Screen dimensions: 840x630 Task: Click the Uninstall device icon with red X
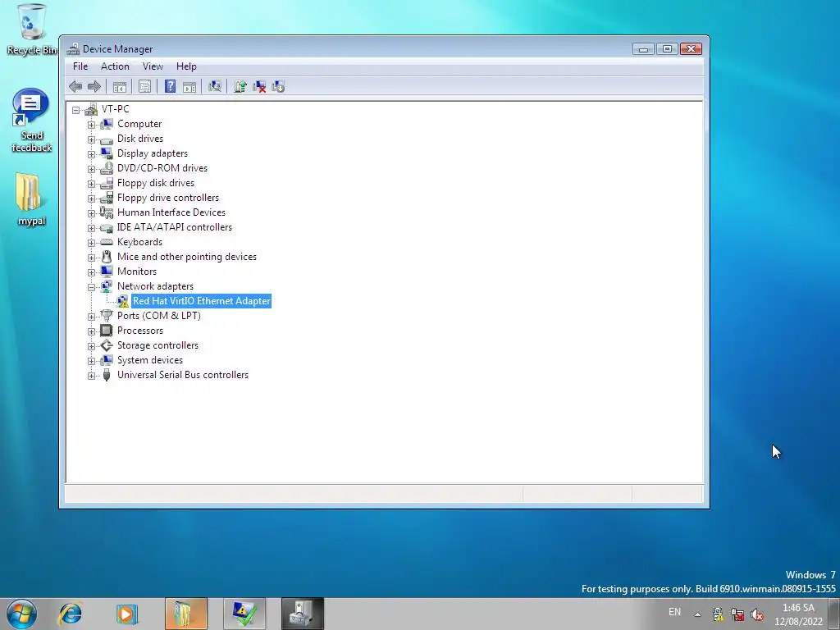[x=259, y=86]
